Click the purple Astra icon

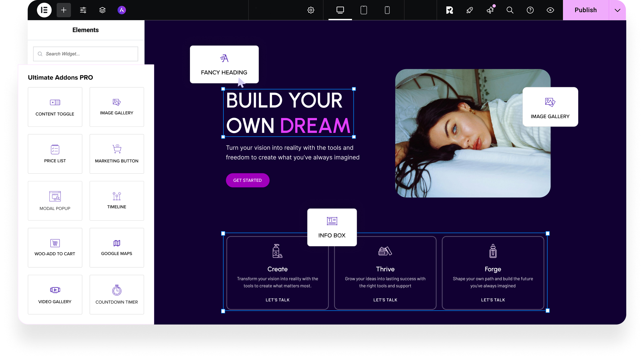(x=122, y=10)
